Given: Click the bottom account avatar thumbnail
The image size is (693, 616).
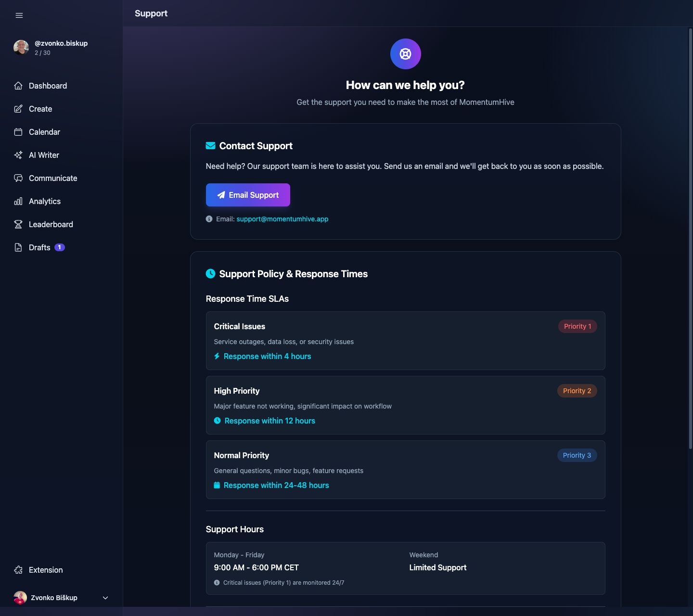Looking at the screenshot, I should click(x=20, y=598).
